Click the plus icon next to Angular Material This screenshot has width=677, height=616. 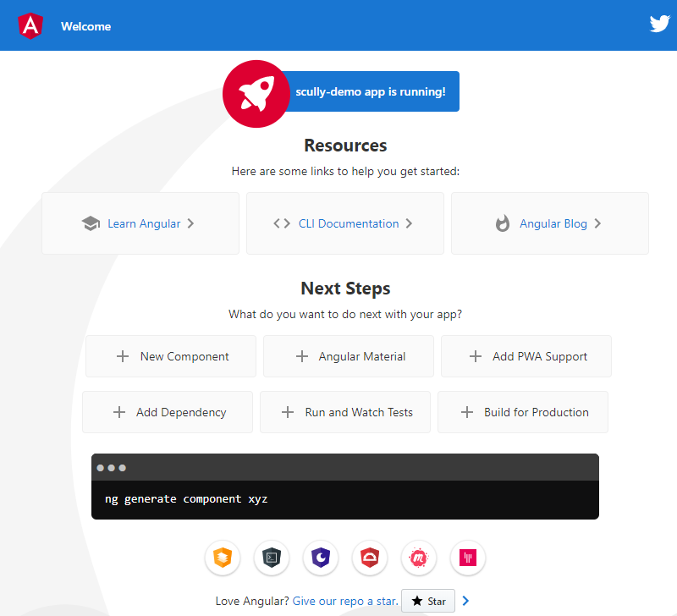click(x=302, y=356)
